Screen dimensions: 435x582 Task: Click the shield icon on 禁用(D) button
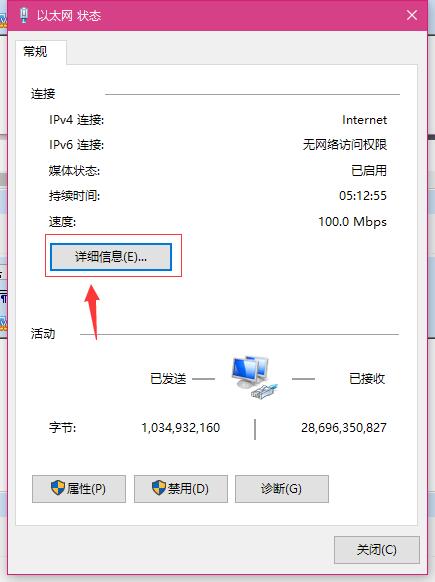click(x=159, y=488)
